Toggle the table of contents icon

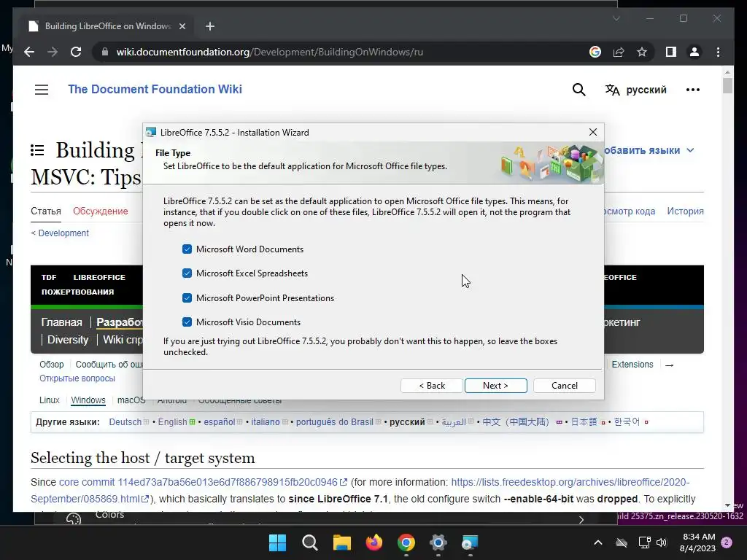pos(37,150)
